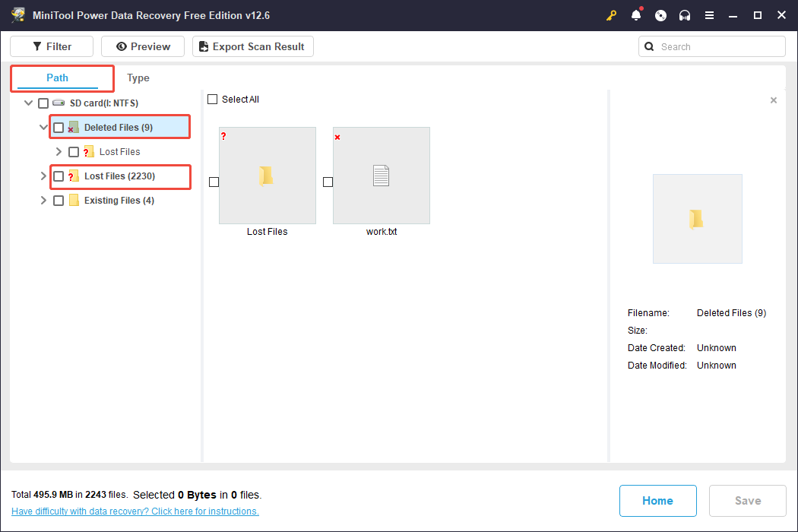Click the key upgrade/register icon
The height and width of the screenshot is (532, 798).
611,15
